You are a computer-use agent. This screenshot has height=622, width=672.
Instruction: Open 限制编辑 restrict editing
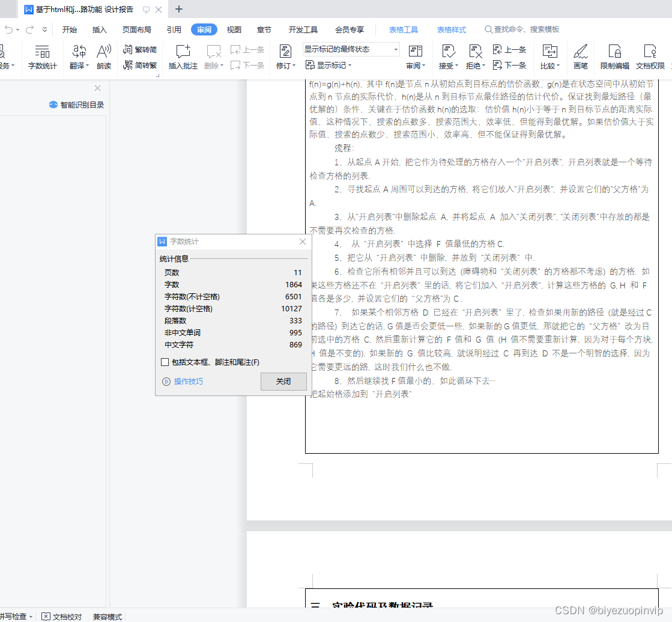click(614, 57)
